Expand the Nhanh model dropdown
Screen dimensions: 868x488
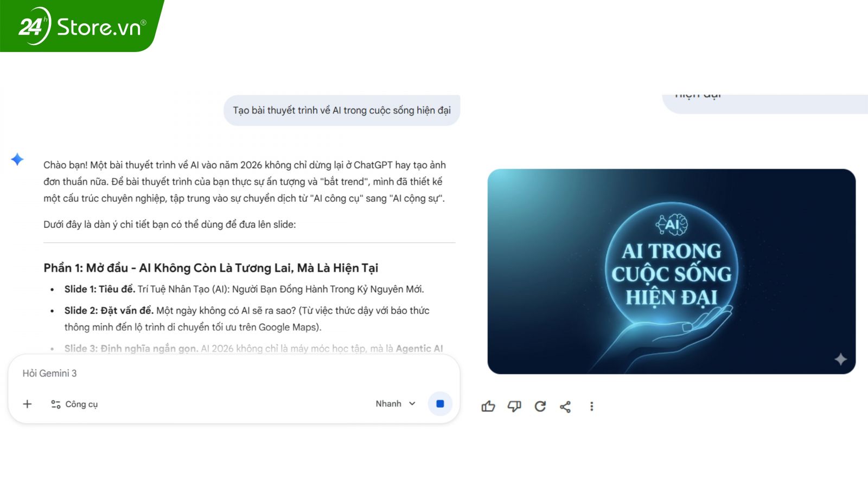[389, 404]
